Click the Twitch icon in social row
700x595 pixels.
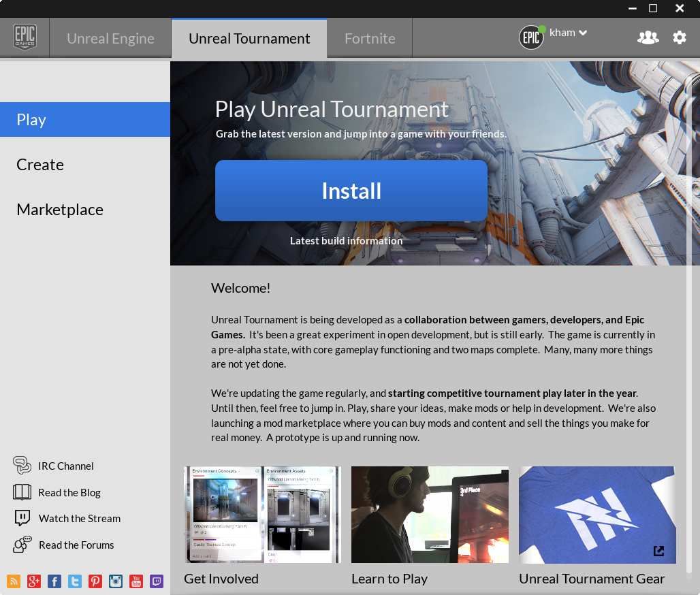coord(156,581)
